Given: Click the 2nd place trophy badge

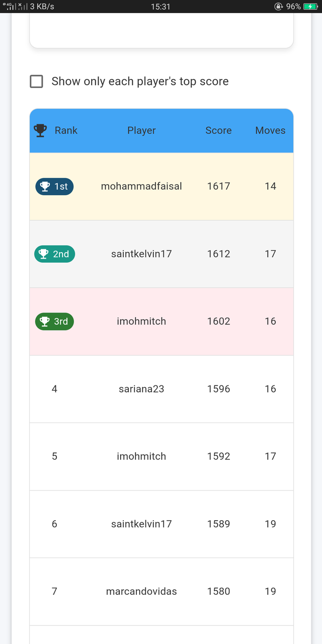Looking at the screenshot, I should [54, 254].
